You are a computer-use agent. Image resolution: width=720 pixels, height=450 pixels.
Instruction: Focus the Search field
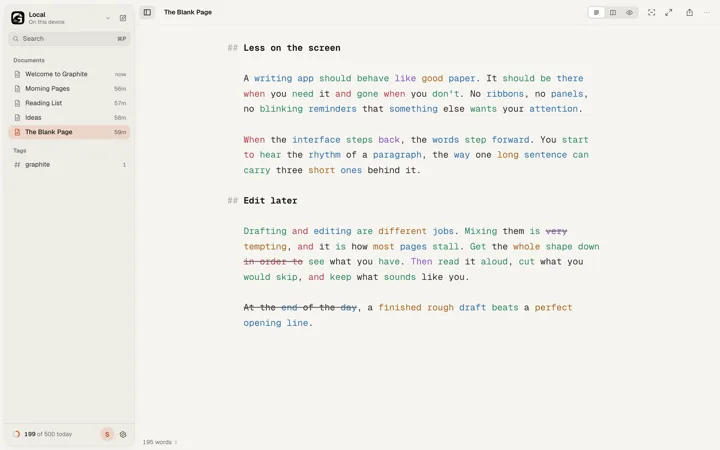pos(69,39)
